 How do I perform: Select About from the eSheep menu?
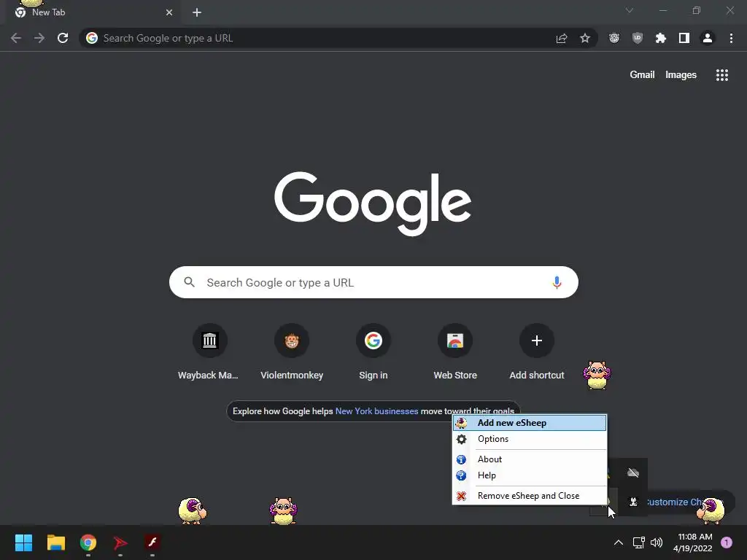coord(530,459)
